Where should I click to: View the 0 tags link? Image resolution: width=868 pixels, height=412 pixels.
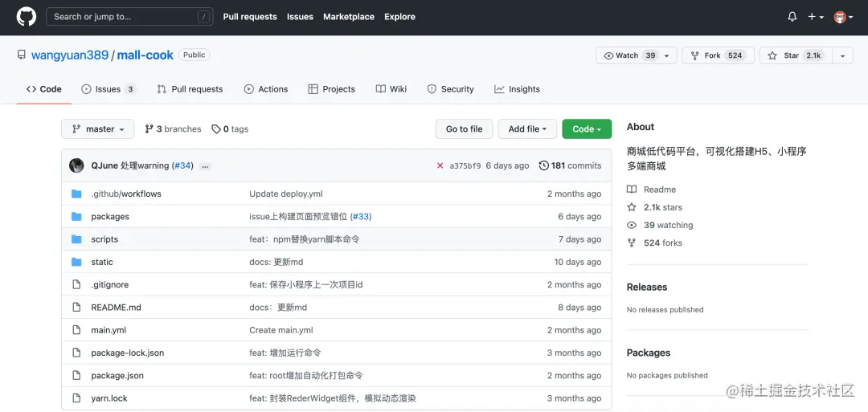(x=230, y=128)
